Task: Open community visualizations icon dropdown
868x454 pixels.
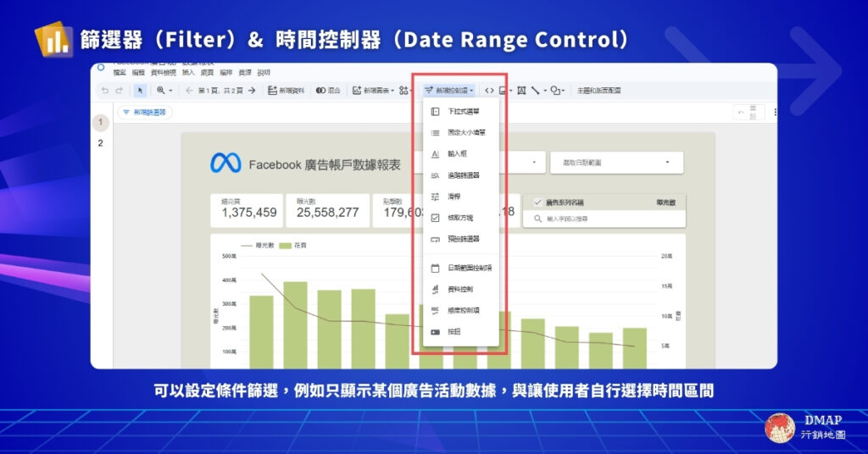Action: pyautogui.click(x=405, y=90)
